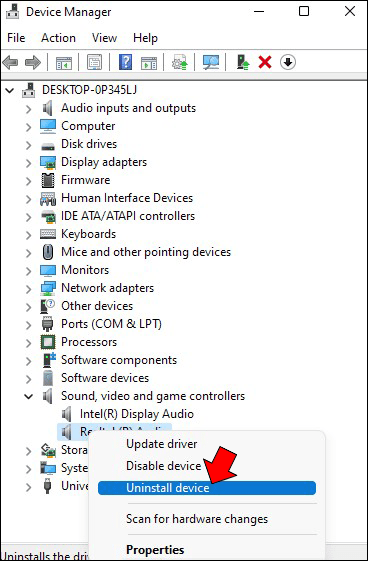Open the blue Help question-mark icon
This screenshot has height=561, width=368.
[125, 63]
